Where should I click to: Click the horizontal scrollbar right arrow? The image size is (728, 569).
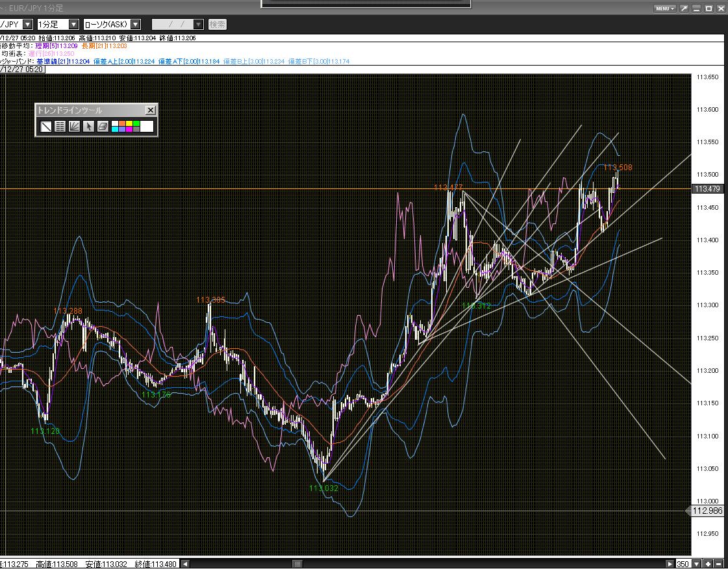pos(670,564)
